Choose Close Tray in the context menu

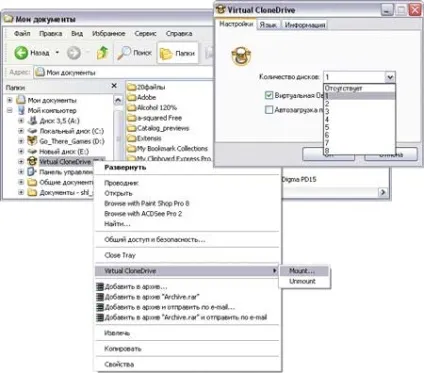(187, 255)
